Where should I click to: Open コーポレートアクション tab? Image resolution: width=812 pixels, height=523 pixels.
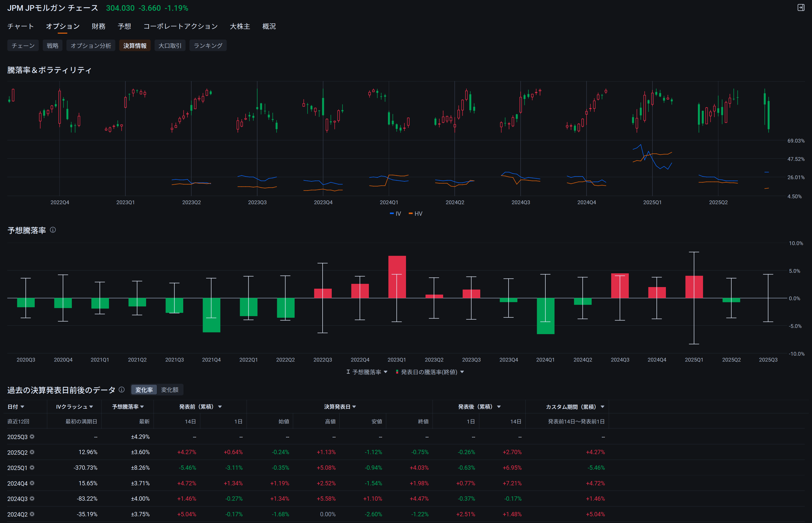[180, 26]
